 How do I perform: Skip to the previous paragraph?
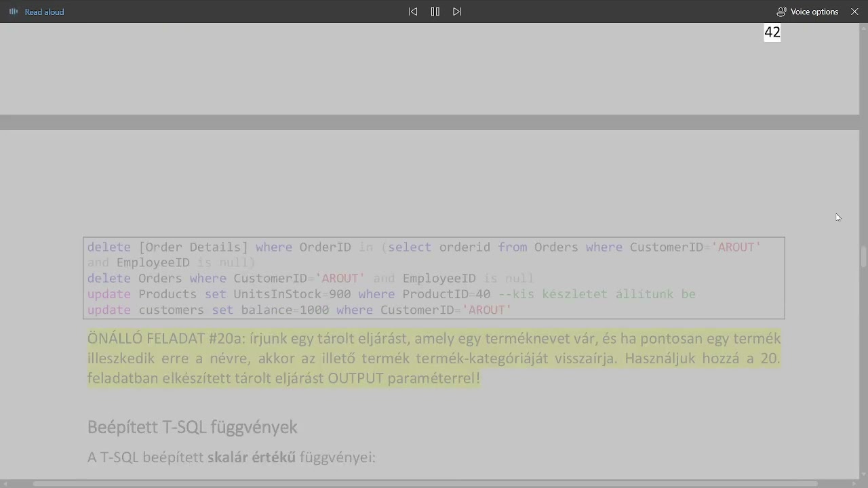(413, 12)
